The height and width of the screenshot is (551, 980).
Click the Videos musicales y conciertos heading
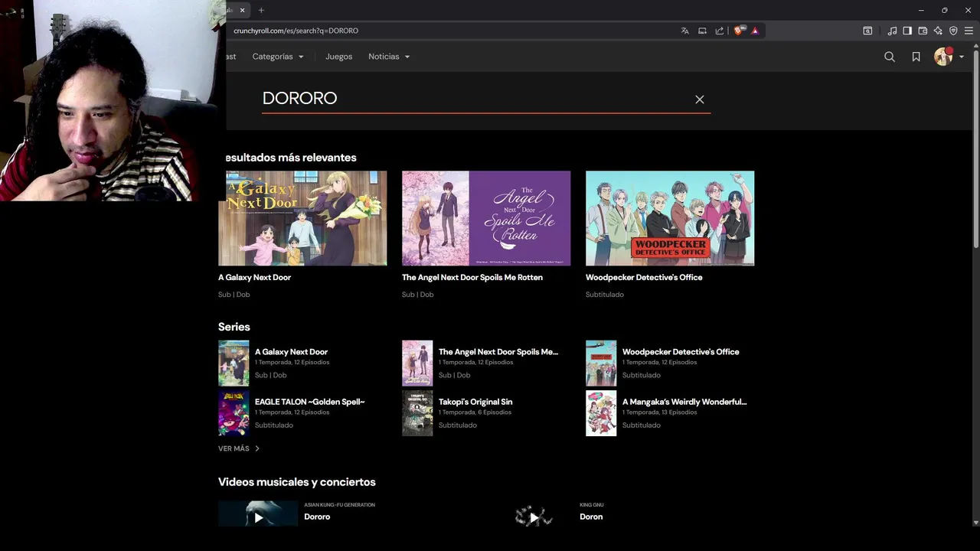click(x=297, y=482)
